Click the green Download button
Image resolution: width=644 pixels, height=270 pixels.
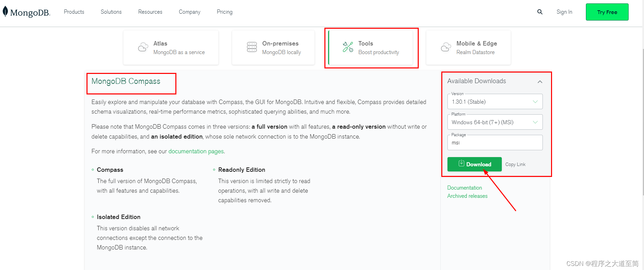[474, 164]
